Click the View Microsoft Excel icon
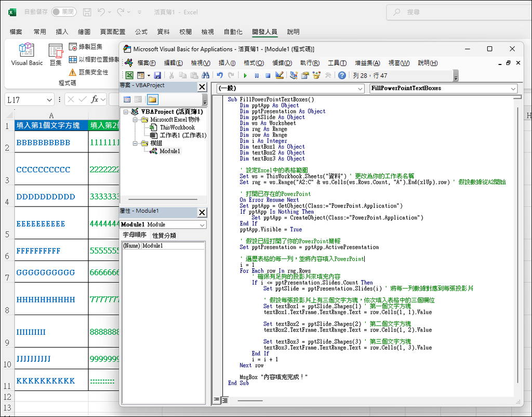This screenshot has height=417, width=532. pyautogui.click(x=129, y=75)
